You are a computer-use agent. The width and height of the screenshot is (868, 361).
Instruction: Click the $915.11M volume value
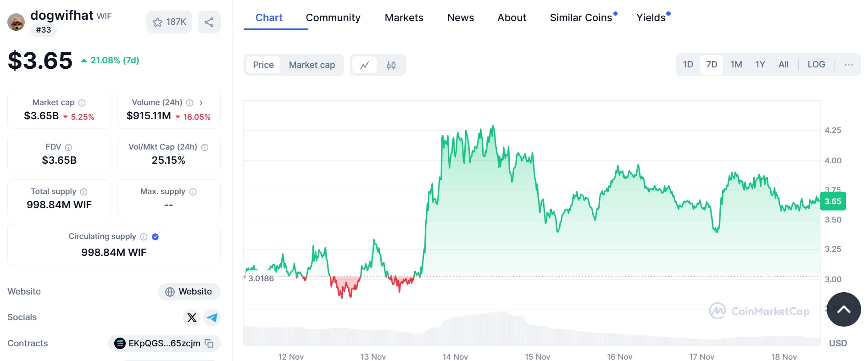pos(149,116)
